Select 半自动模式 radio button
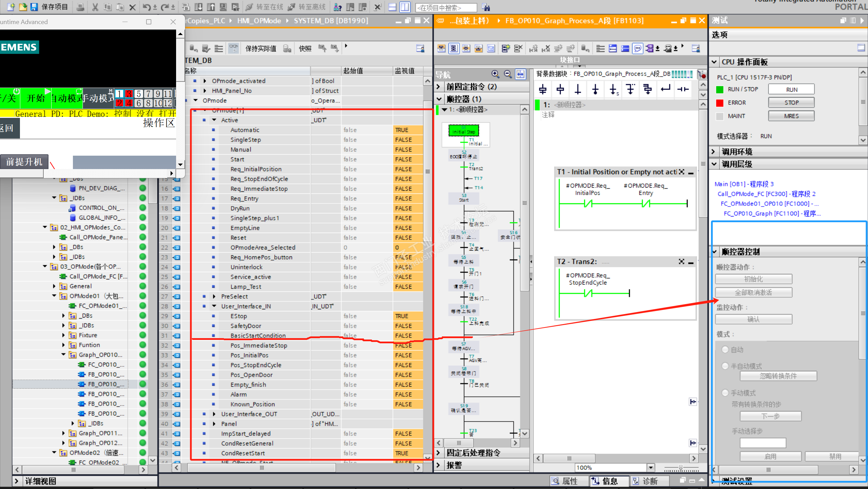868x489 pixels. coord(725,366)
